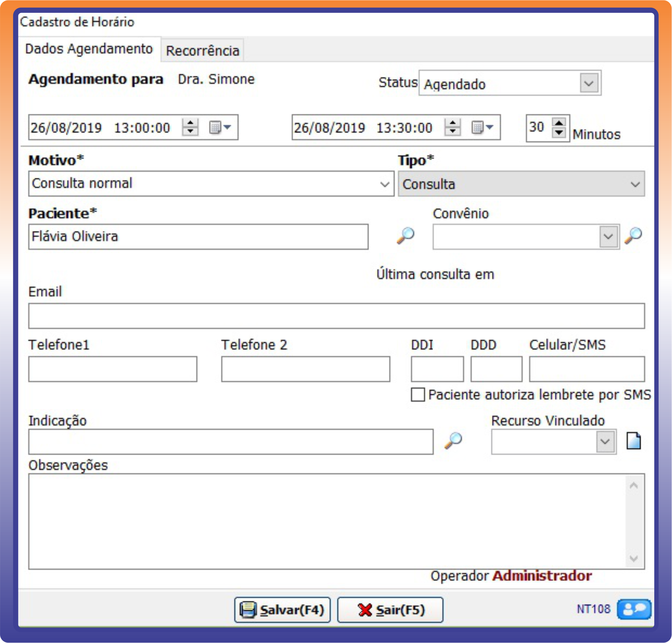Screen dimensions: 672x643
Task: Click new document icon beside Recurso Vinculado
Action: tap(633, 441)
